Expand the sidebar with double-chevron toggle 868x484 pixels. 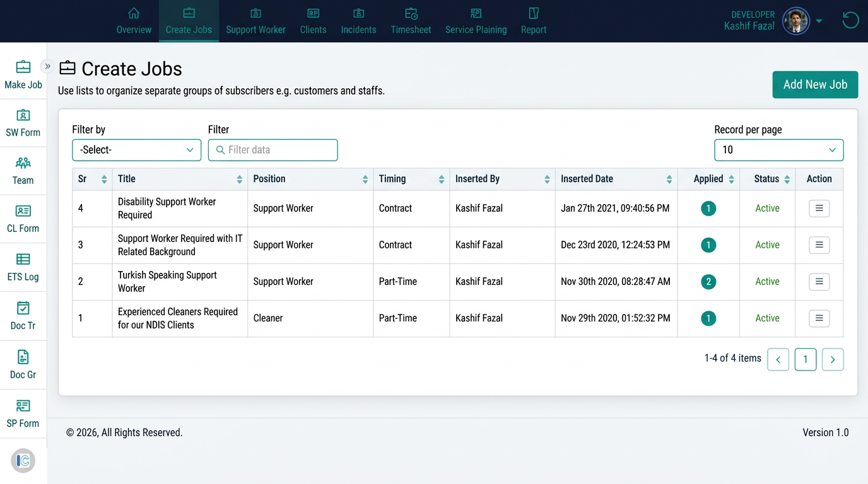47,66
